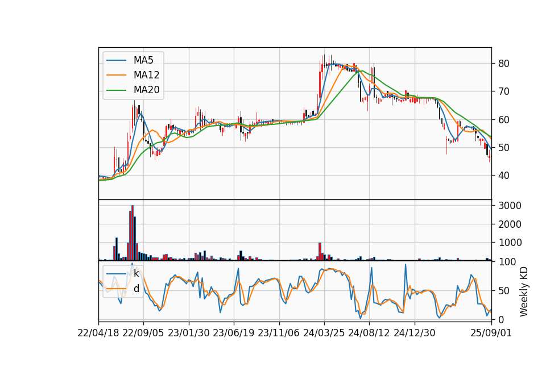
Task: Click the 23/01/30 date tick label
Action: [x=189, y=333]
